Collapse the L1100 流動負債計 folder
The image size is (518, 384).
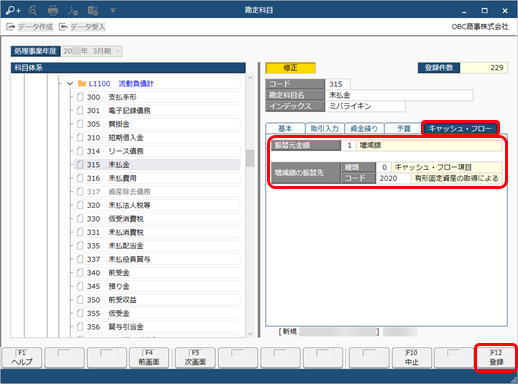[x=70, y=83]
